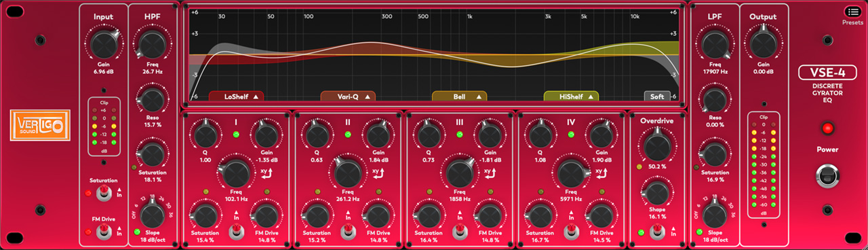Click the green LED under band II
This screenshot has height=250, width=868.
pyautogui.click(x=348, y=135)
